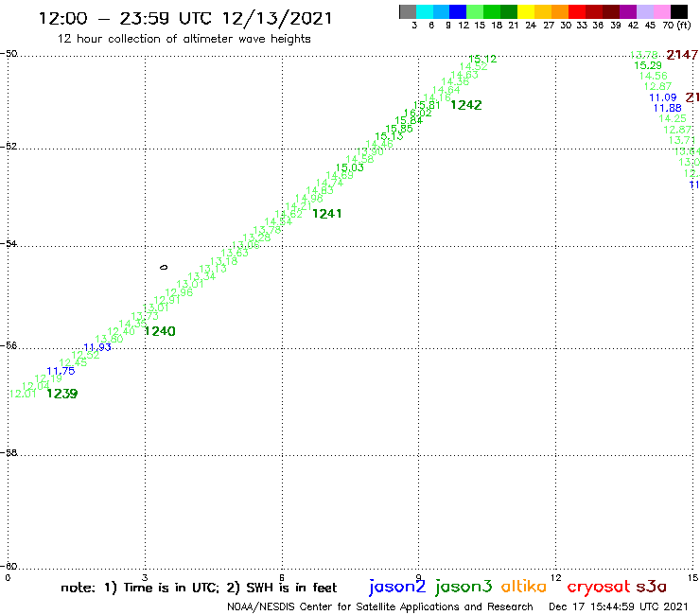Click the jason3 satellite legend name
The image size is (700, 615).
click(464, 587)
